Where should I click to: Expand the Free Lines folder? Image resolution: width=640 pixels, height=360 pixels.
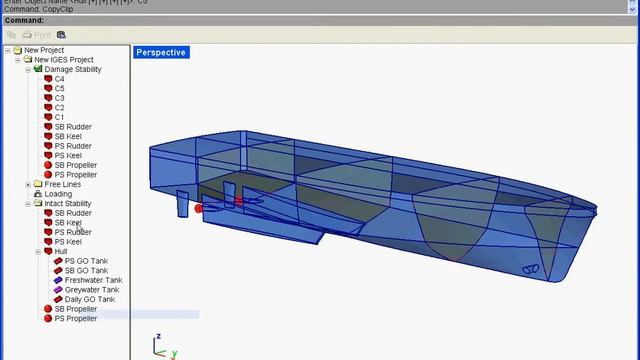click(28, 185)
